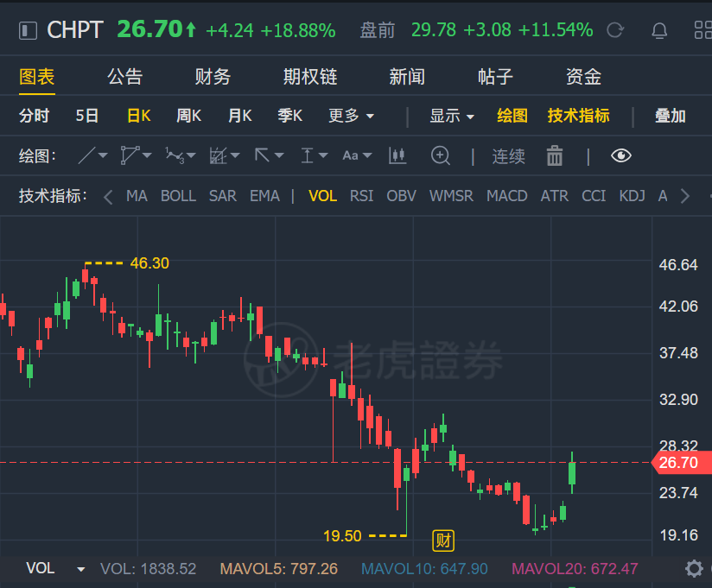Show more indicators with right chevron
The width and height of the screenshot is (712, 588).
click(684, 196)
